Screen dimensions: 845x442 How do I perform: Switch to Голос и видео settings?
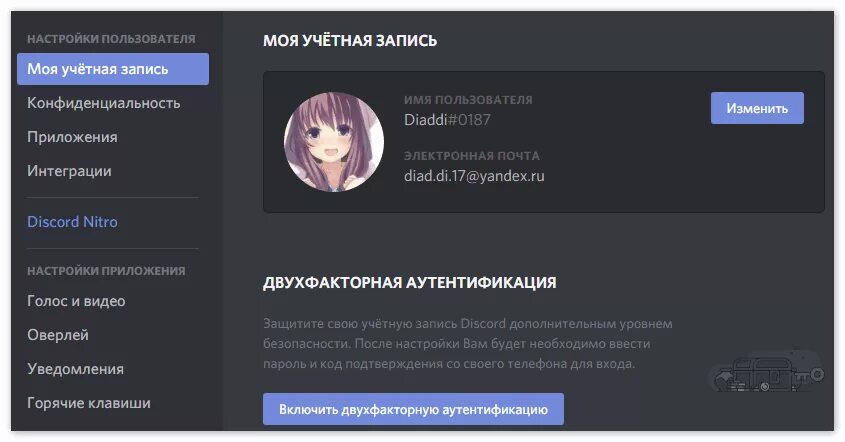(76, 301)
